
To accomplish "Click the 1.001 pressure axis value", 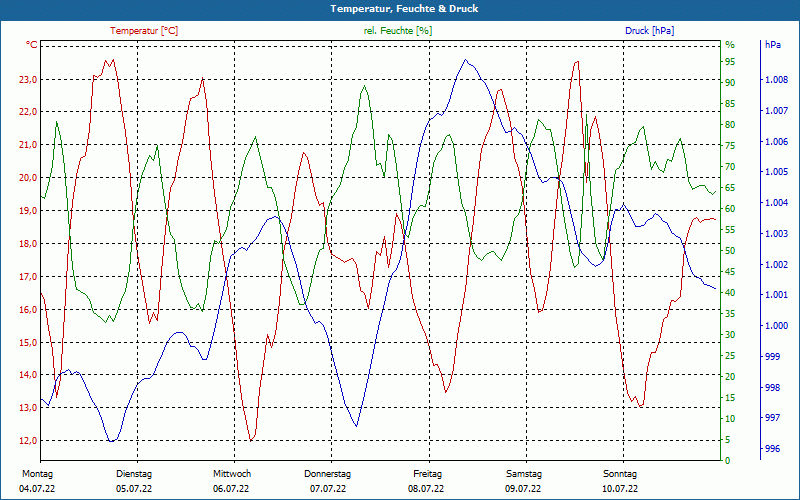I will pyautogui.click(x=777, y=295).
